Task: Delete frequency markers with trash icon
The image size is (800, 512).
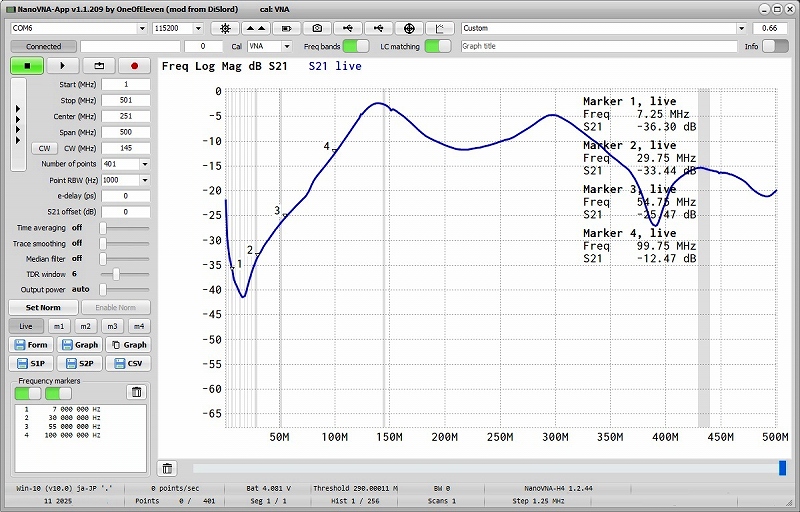Action: tap(137, 392)
